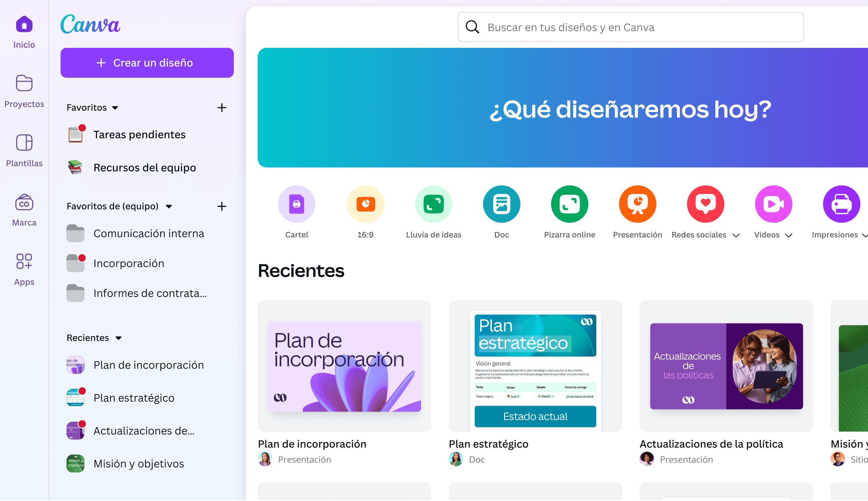
Task: Open Actualizaciones de la política thumbnail
Action: [x=726, y=366]
